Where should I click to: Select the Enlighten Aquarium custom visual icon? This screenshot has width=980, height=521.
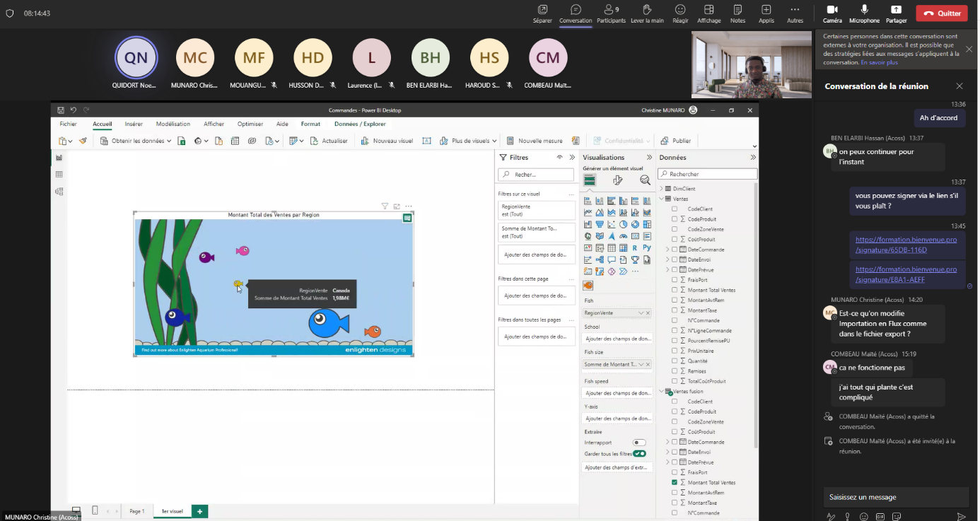coord(588,286)
